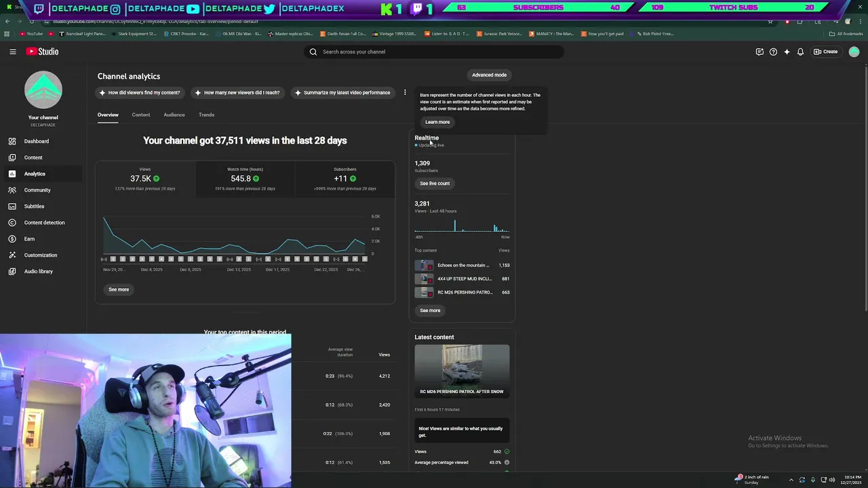Click 'Summarize my latest video performance' chip
The width and height of the screenshot is (868, 488).
coord(342,92)
